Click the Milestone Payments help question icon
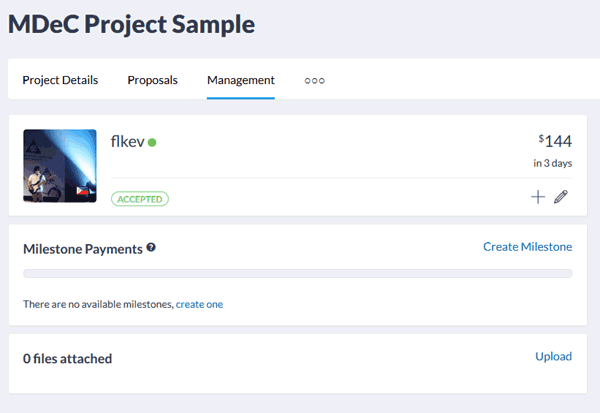 (151, 247)
